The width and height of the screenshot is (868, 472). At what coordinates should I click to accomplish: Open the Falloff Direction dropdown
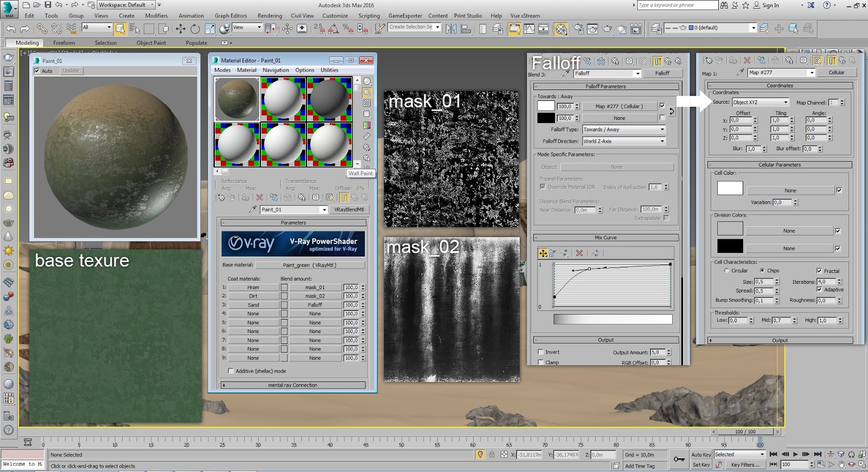pos(624,141)
